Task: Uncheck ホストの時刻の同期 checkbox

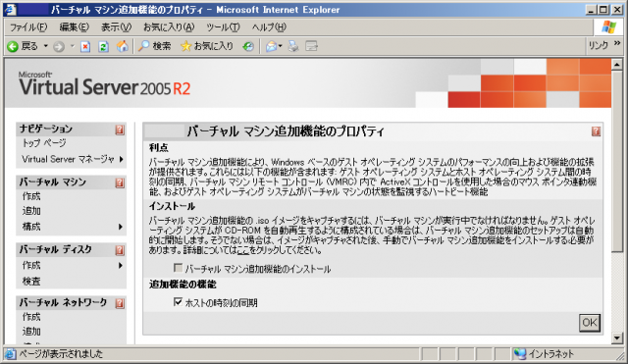Action: click(x=179, y=301)
